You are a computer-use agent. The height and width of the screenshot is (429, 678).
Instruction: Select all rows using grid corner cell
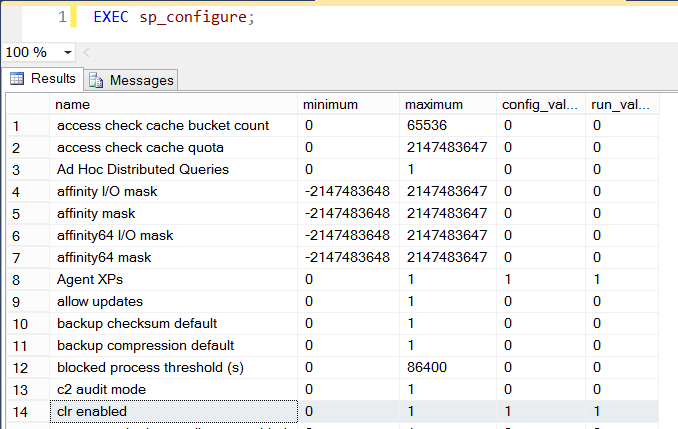25,104
